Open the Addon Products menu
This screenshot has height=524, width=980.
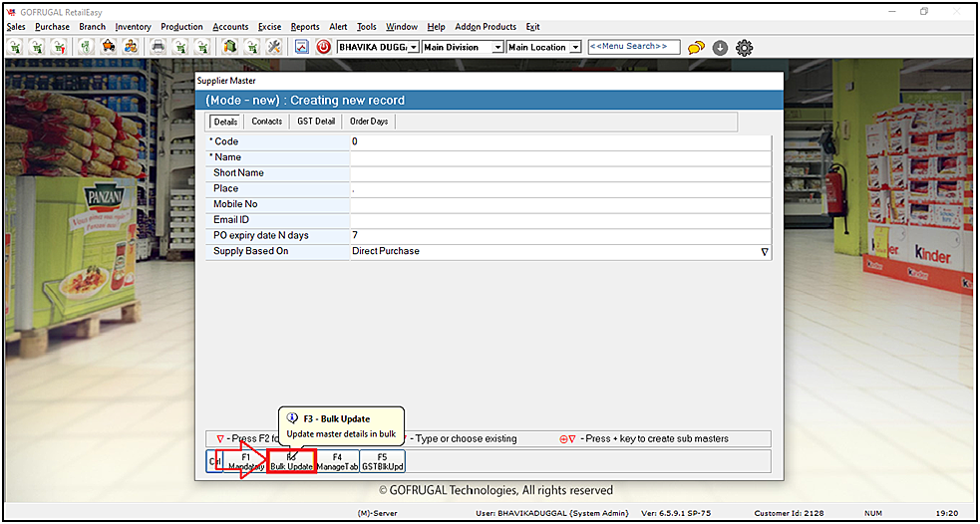486,27
